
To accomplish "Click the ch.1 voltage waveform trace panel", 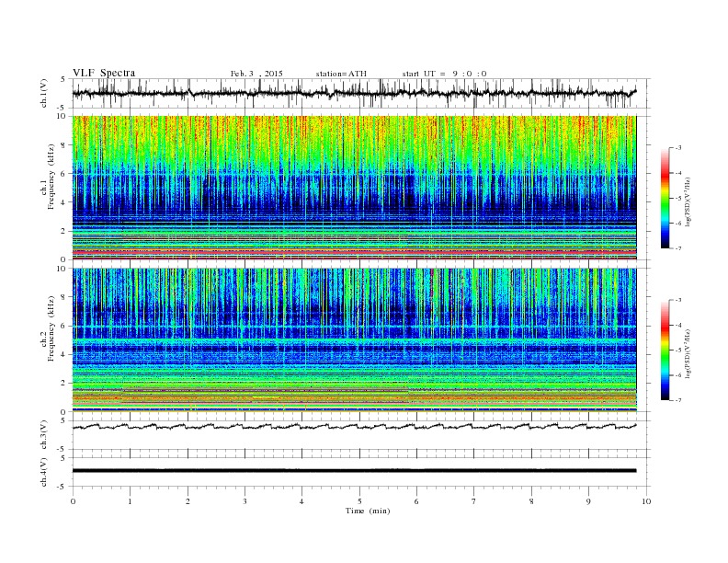I will coord(361,93).
